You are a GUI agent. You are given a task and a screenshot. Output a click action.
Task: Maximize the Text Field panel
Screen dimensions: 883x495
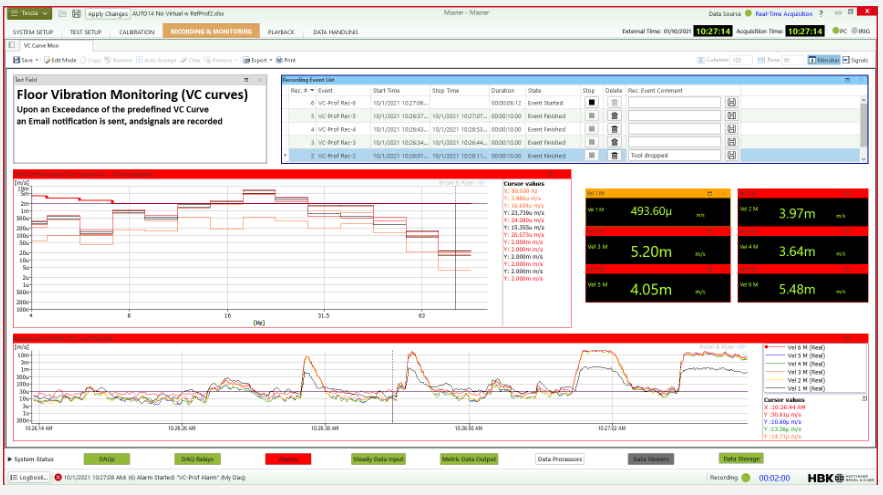coord(246,80)
